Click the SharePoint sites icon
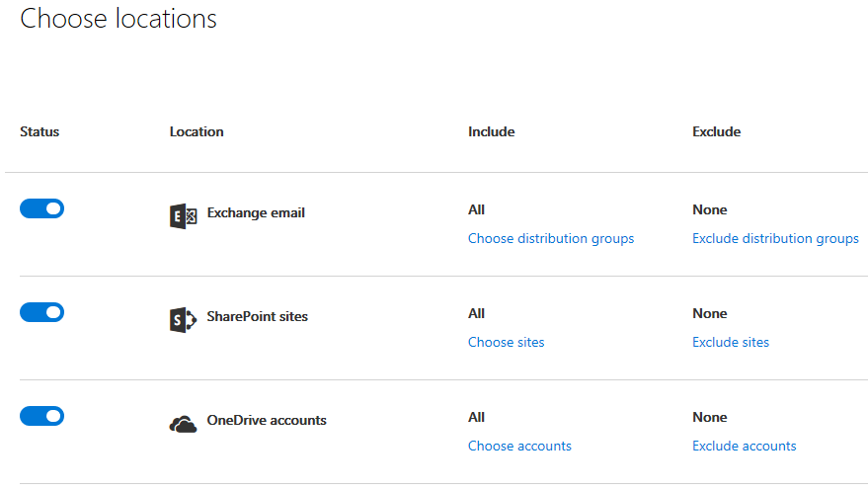Screen dimensions: 868x491 coord(183,320)
